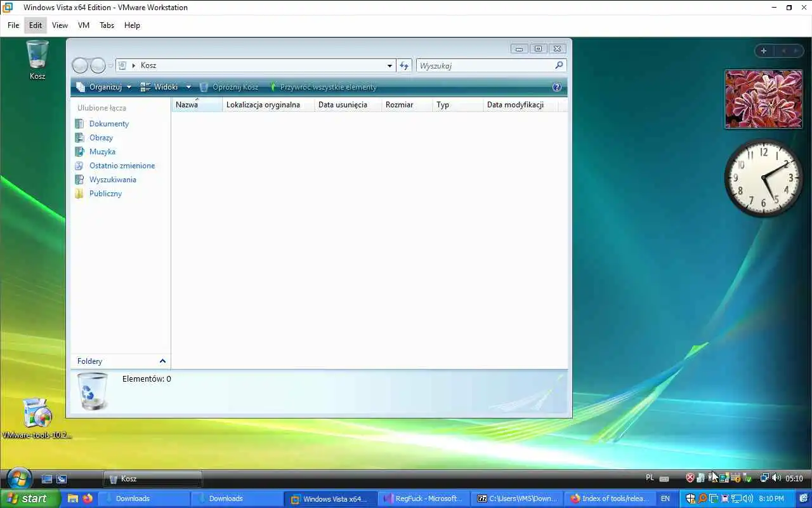Click host Windows Security shield tray icon
The width and height of the screenshot is (812, 508).
690,498
